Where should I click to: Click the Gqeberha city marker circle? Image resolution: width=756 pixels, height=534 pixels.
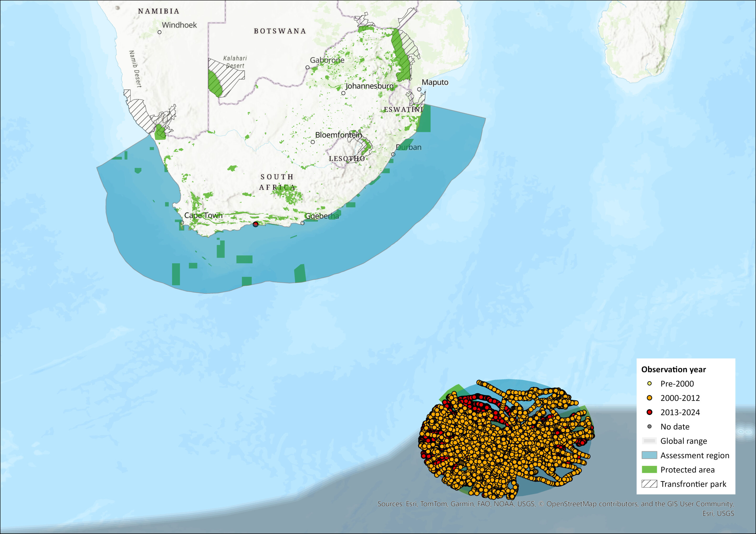303,223
